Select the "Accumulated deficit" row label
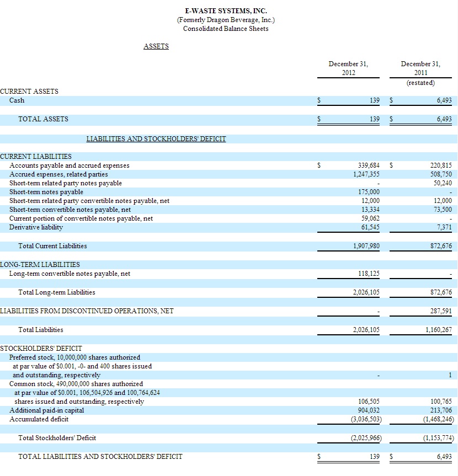458x476 pixels. 39,419
